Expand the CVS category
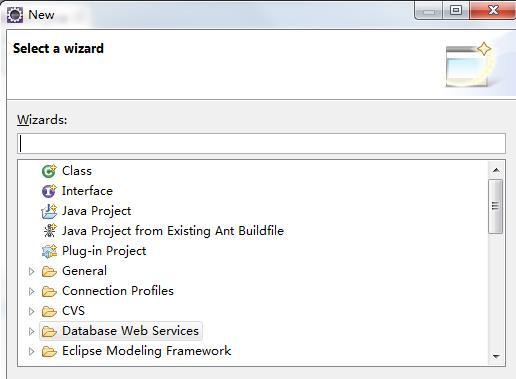 [x=31, y=311]
